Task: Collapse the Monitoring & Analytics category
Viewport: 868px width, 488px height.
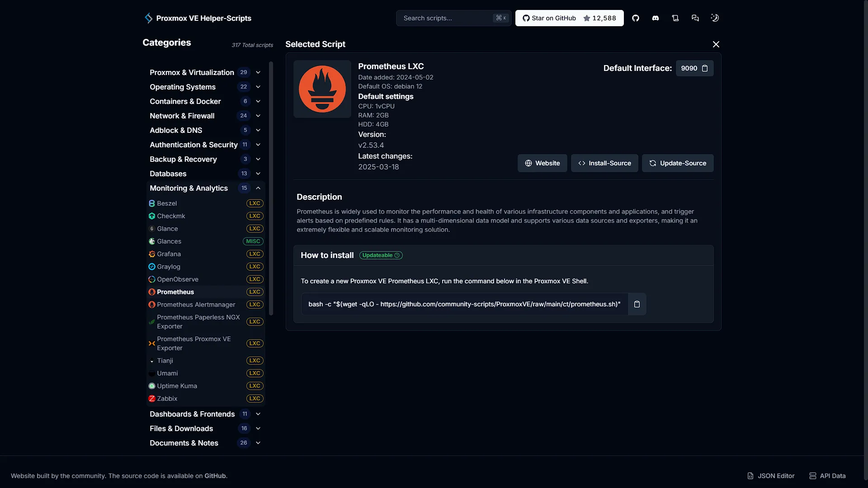Action: pos(206,188)
